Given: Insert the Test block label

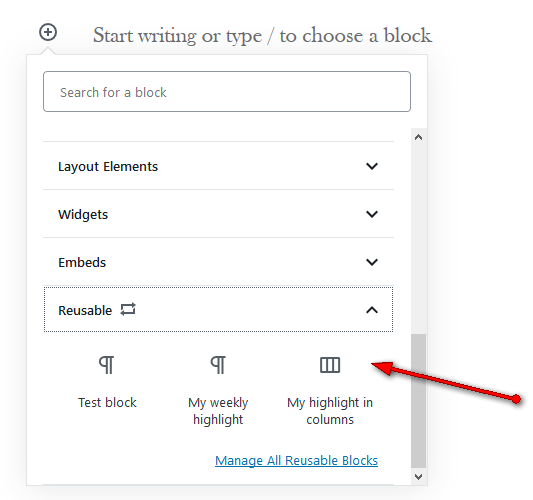Looking at the screenshot, I should (107, 402).
